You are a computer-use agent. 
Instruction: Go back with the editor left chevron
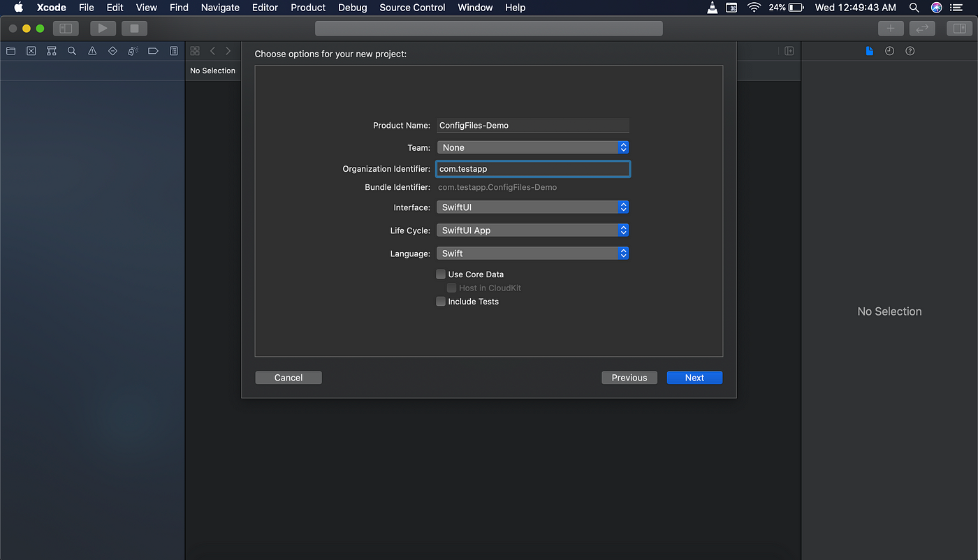coord(212,51)
